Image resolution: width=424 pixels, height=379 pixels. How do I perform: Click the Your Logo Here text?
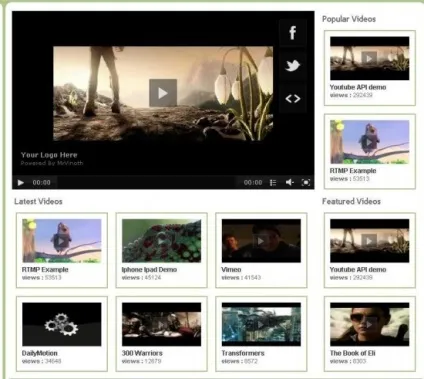pyautogui.click(x=49, y=155)
